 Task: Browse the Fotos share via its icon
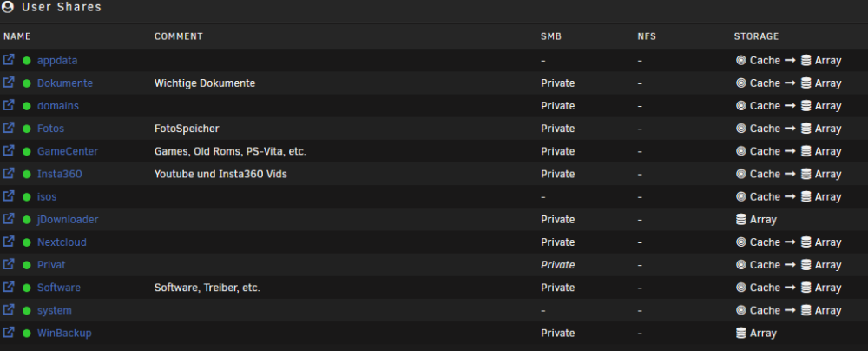click(x=9, y=128)
